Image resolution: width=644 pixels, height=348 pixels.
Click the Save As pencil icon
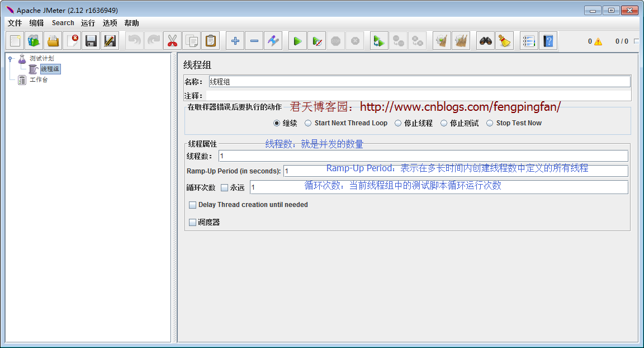click(110, 41)
